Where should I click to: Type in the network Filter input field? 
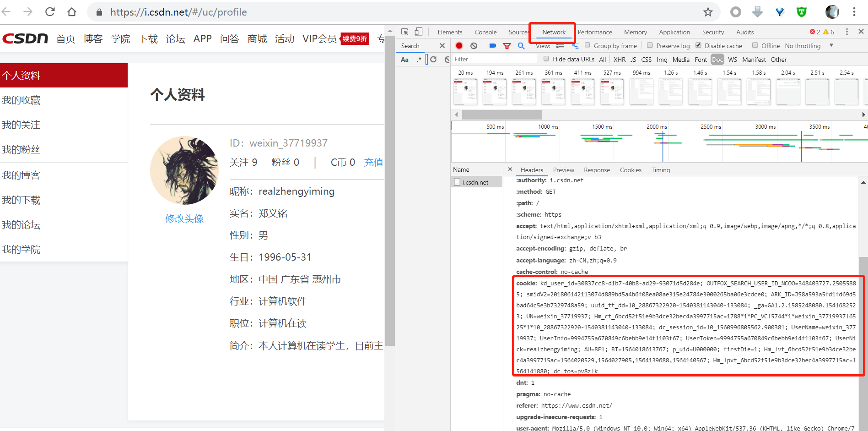pos(494,59)
